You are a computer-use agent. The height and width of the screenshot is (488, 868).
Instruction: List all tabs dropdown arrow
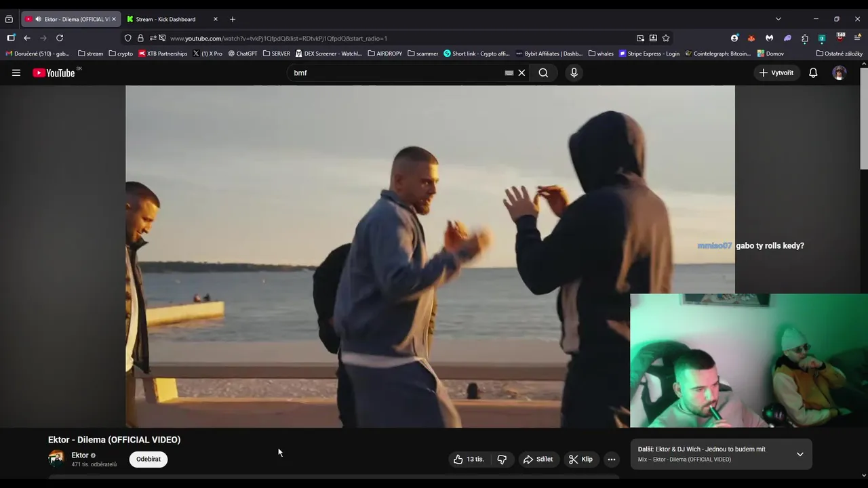[x=778, y=19]
